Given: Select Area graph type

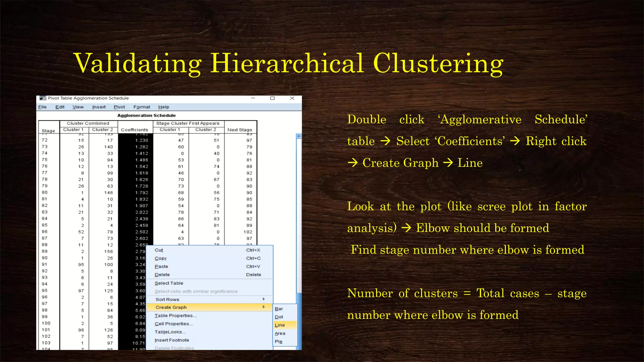Looking at the screenshot, I should 285,333.
